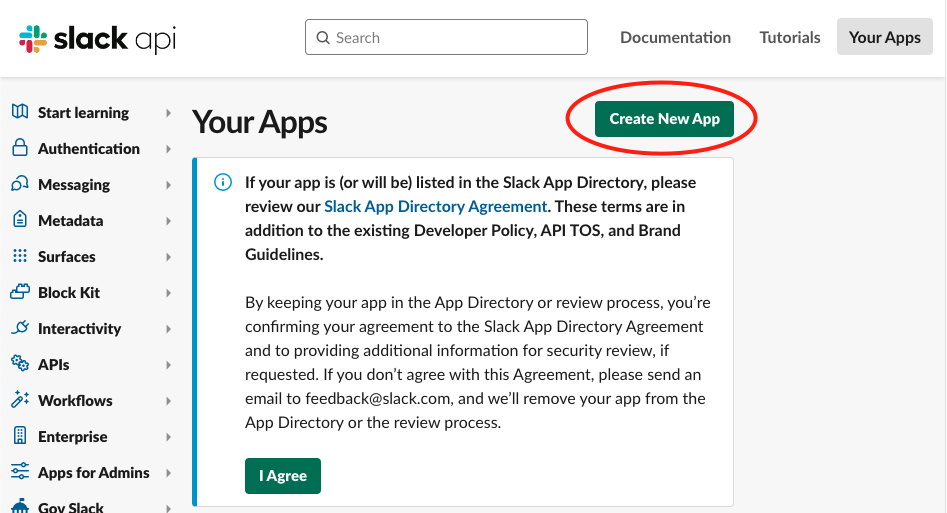Expand the Messaging section arrow
The width and height of the screenshot is (947, 513).
click(x=169, y=185)
